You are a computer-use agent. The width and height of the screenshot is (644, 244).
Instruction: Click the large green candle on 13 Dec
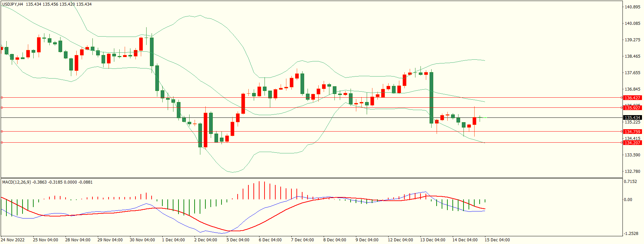431,98
